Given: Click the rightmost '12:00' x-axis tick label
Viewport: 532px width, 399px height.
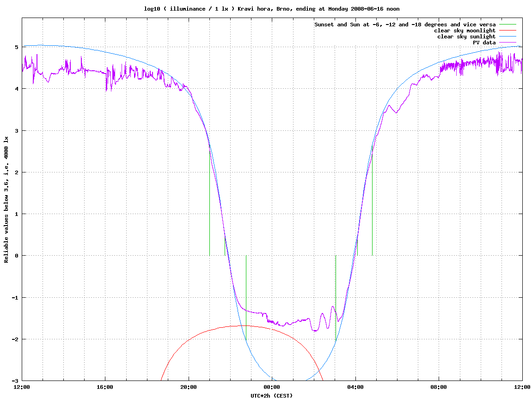Looking at the screenshot, I should pos(522,387).
